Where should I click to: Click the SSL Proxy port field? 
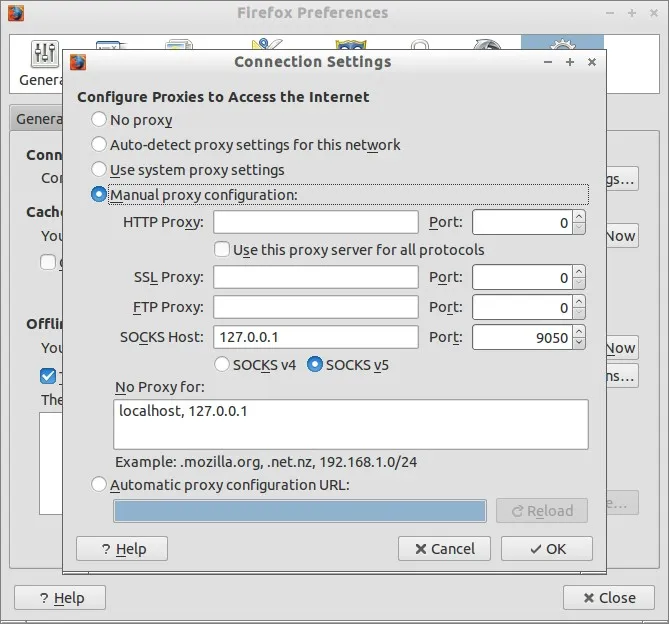(522, 278)
